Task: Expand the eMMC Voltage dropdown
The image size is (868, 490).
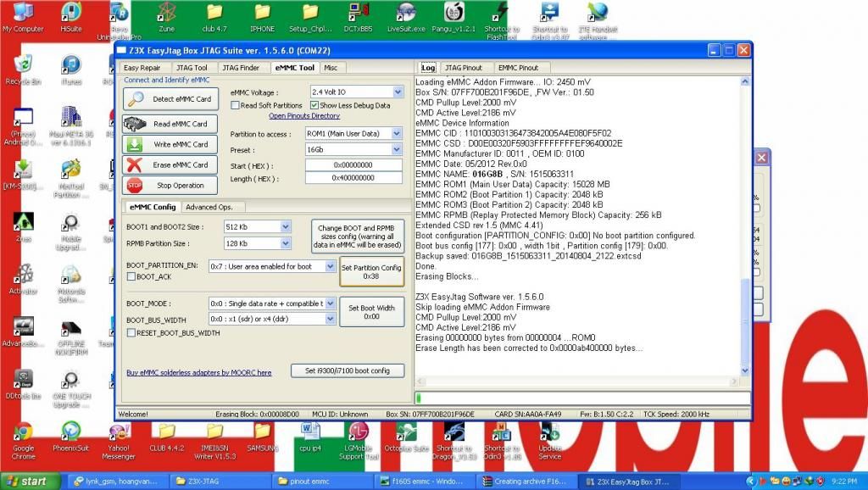Action: pos(398,92)
